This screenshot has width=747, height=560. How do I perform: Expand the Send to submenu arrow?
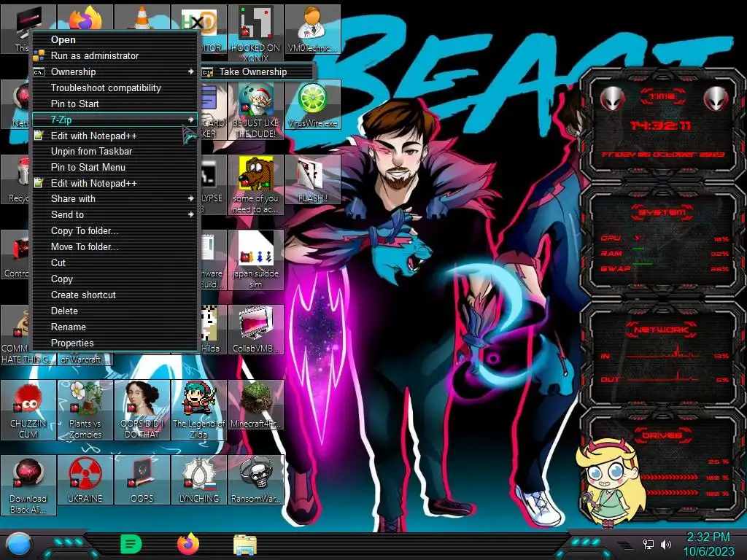coord(190,215)
